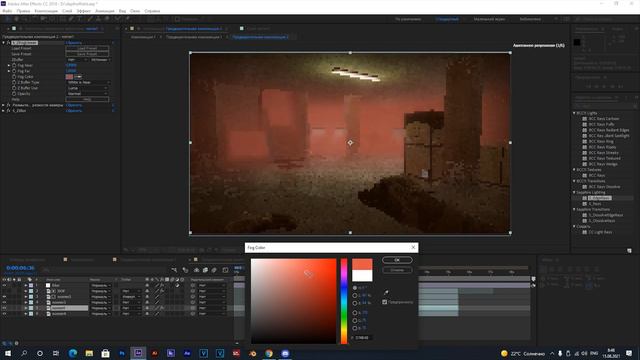Select the R radio button

pyautogui.click(x=355, y=313)
